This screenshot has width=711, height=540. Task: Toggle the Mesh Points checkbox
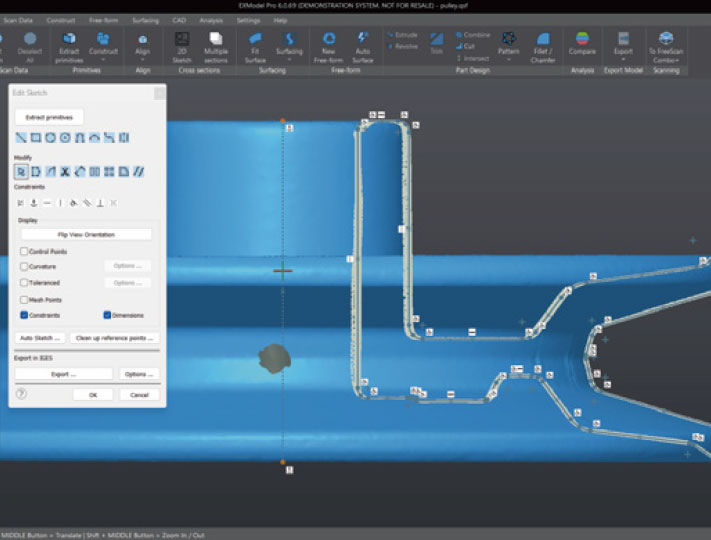point(25,299)
